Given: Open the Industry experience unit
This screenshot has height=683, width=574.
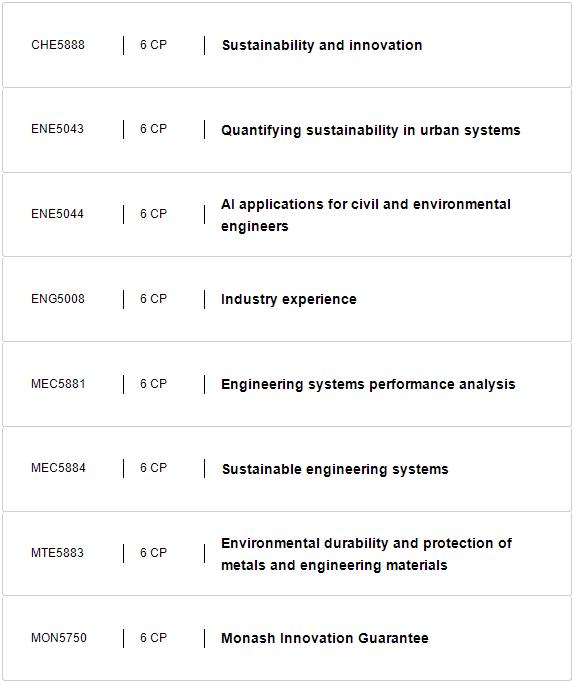Looking at the screenshot, I should click(x=289, y=299).
